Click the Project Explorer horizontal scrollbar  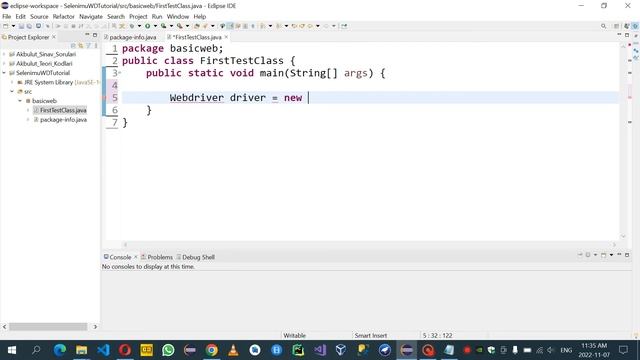[x=48, y=327]
